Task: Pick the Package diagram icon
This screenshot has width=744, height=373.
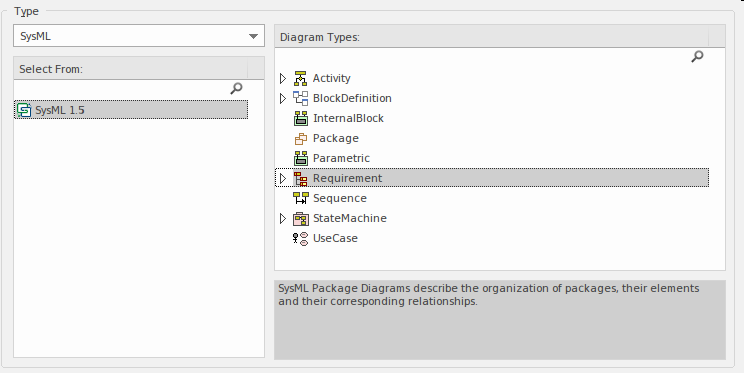Action: click(x=300, y=139)
